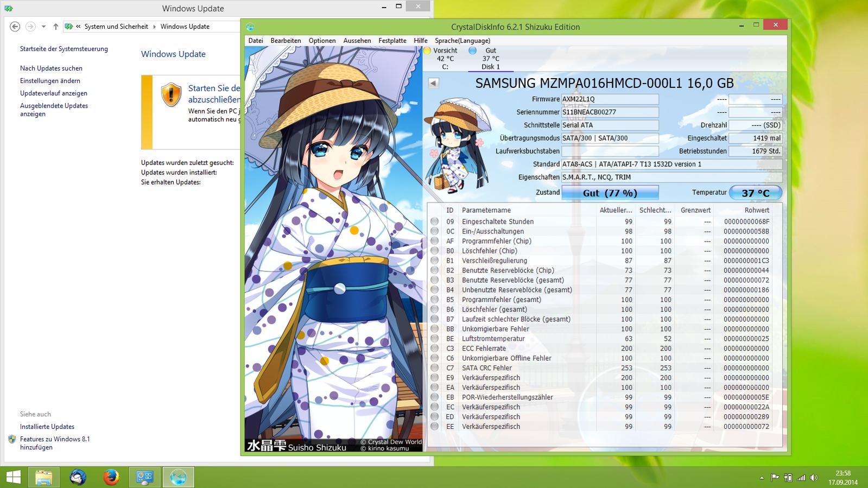Click Features zu Windows 8.1 hinzufügen link

coord(55,443)
